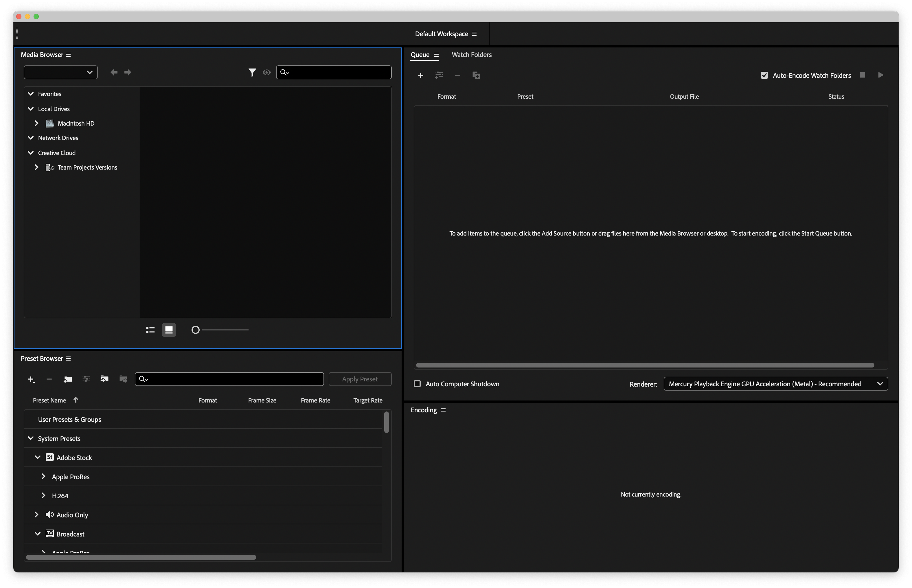Go forward in Media Browser history

pos(128,72)
